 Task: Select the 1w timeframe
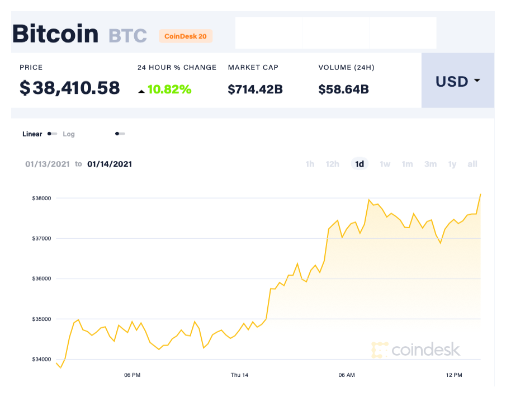click(x=385, y=164)
